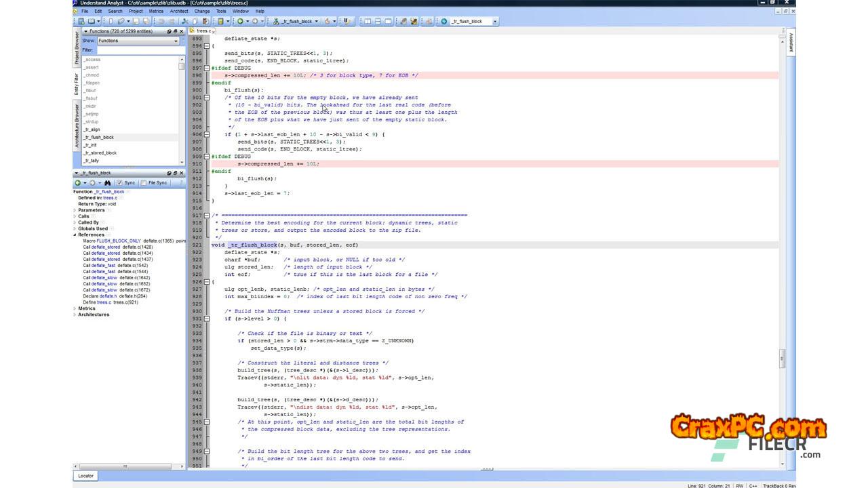Click the Undo icon in toolbar
The height and width of the screenshot is (488, 868).
(x=161, y=22)
